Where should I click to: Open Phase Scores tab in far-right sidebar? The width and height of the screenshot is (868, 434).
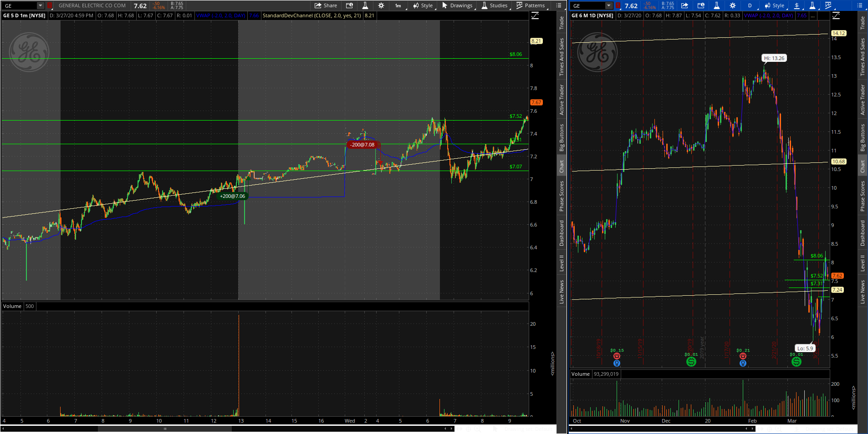pos(863,196)
